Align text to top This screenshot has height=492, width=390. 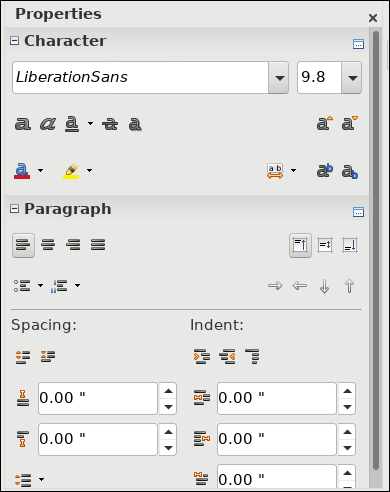pos(300,245)
